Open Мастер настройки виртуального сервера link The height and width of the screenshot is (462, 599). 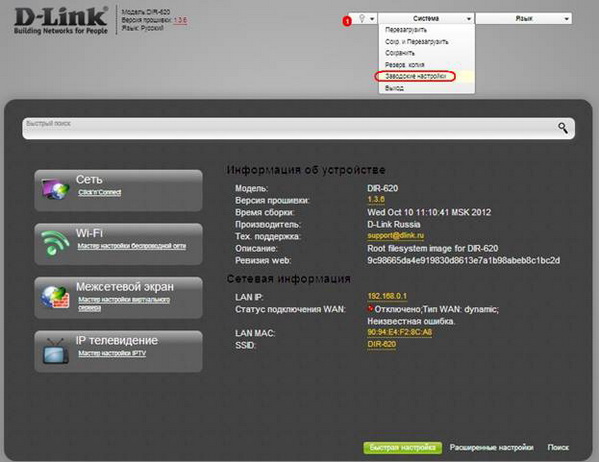124,303
